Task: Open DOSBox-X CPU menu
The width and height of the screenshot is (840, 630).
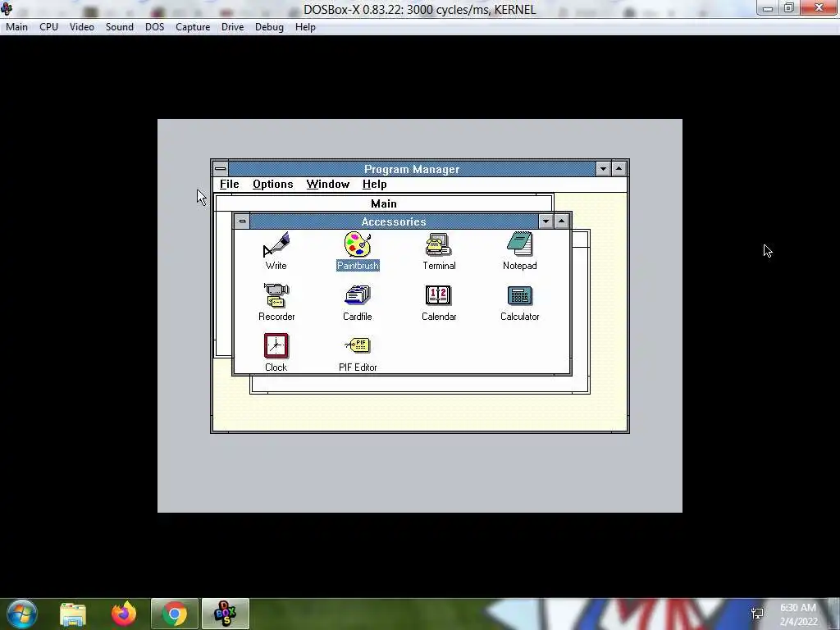Action: point(48,27)
